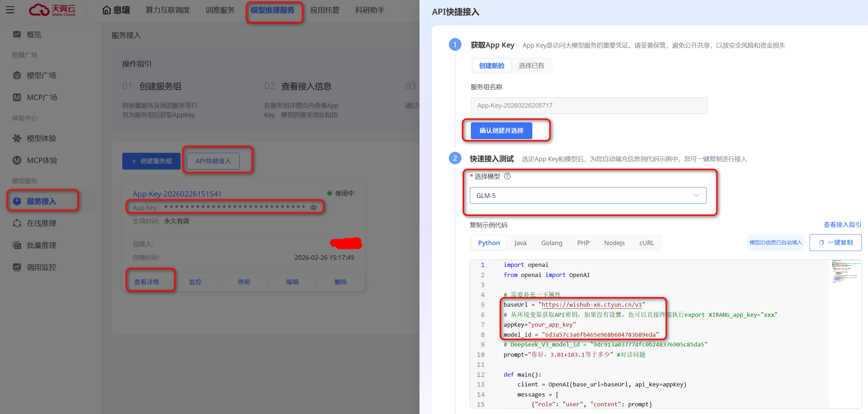Image resolution: width=868 pixels, height=414 pixels.
Task: Open 算力互联调度 top menu
Action: click(168, 10)
